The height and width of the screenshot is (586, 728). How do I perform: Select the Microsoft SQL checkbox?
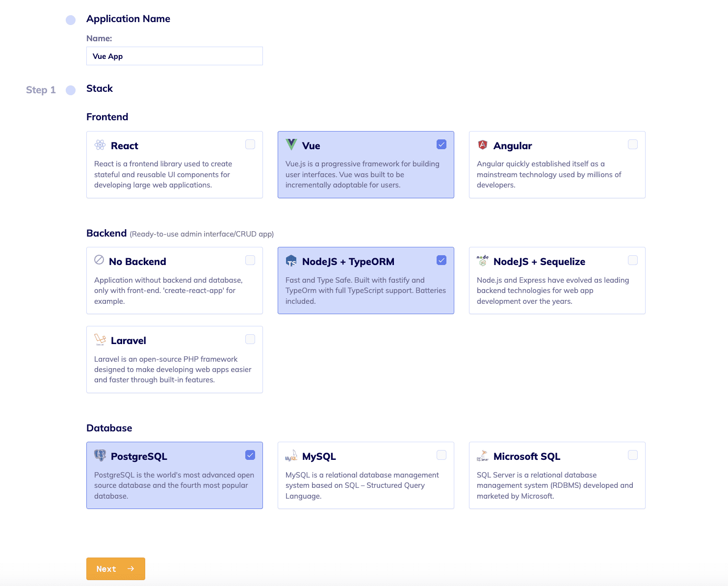633,455
